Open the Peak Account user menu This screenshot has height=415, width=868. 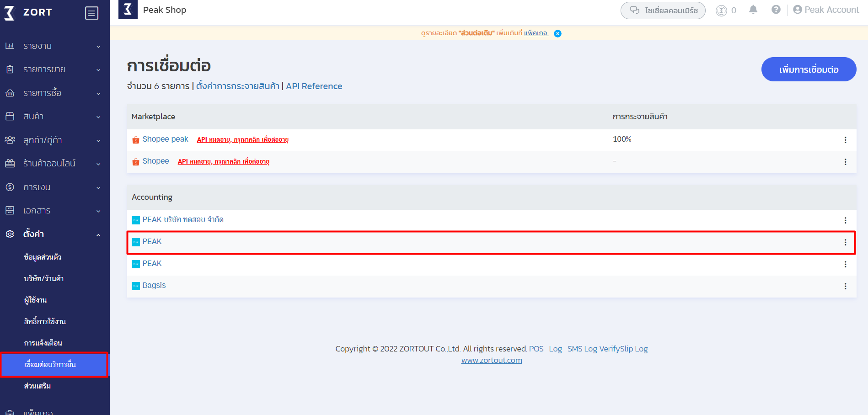[826, 10]
